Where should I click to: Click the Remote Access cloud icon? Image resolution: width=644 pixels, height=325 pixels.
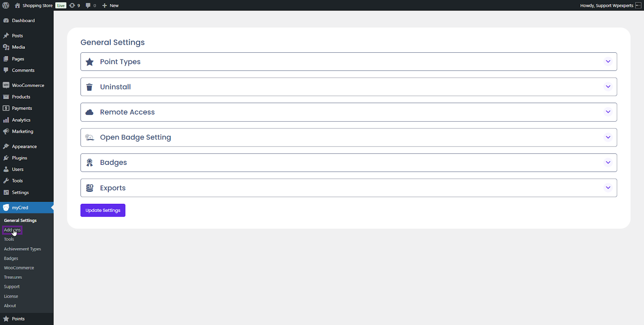coord(90,112)
